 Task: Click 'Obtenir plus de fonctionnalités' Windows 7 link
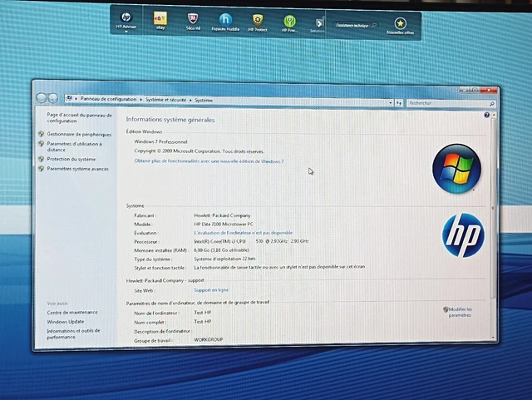pyautogui.click(x=209, y=161)
